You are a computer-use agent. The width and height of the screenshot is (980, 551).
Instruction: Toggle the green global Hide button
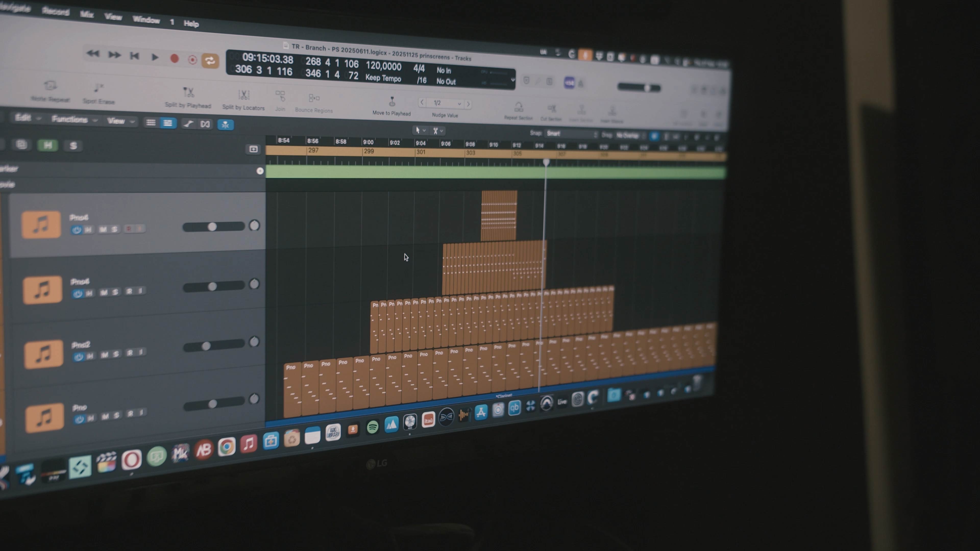[x=48, y=145]
